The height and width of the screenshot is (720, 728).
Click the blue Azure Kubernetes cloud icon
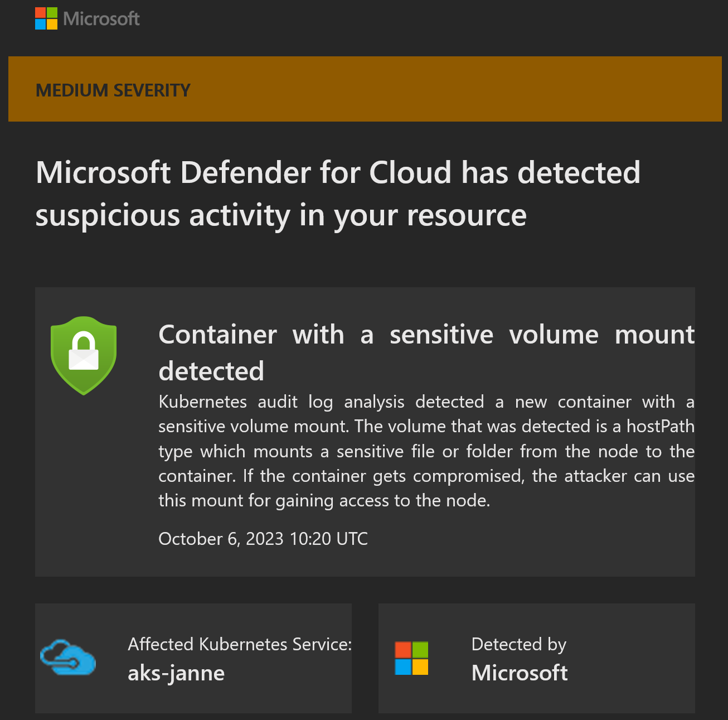67,658
